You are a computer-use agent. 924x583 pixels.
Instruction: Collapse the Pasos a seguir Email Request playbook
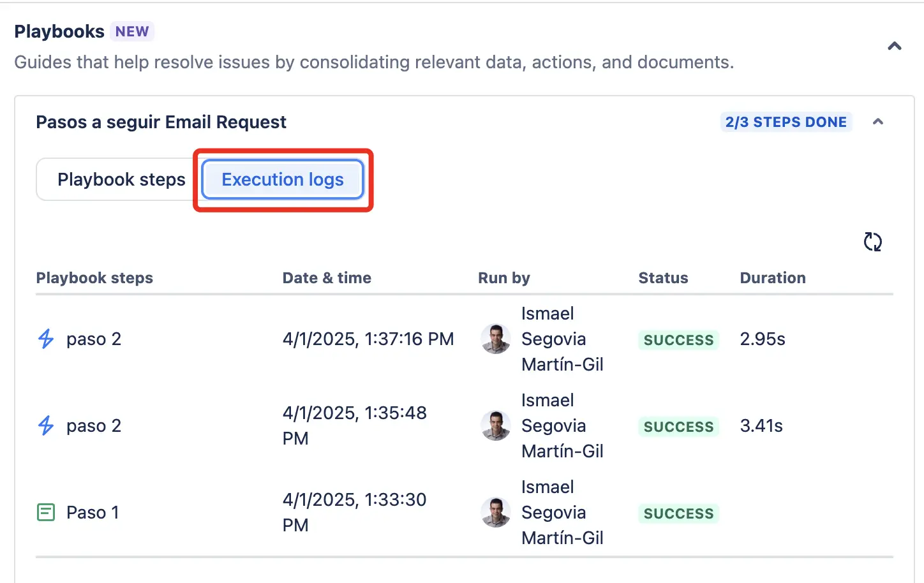click(878, 122)
